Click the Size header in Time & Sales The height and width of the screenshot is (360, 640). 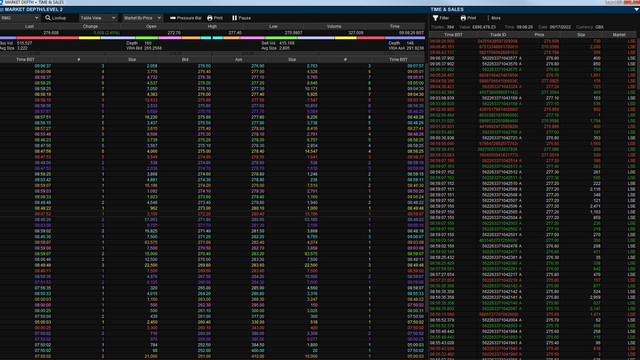[581, 35]
